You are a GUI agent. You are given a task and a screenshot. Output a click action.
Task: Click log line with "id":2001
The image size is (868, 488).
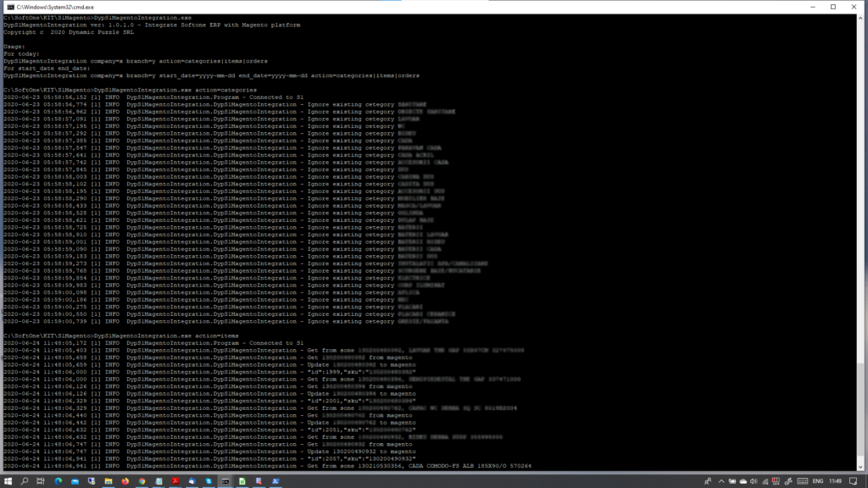point(210,401)
